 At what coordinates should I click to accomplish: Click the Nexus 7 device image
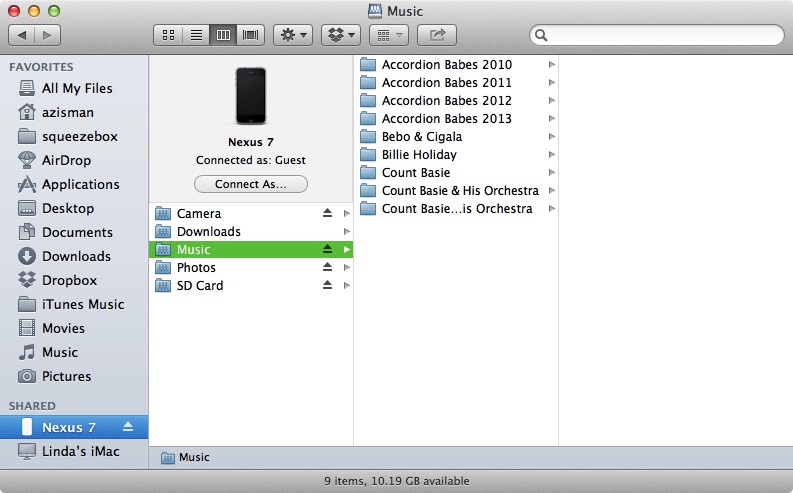pyautogui.click(x=251, y=96)
